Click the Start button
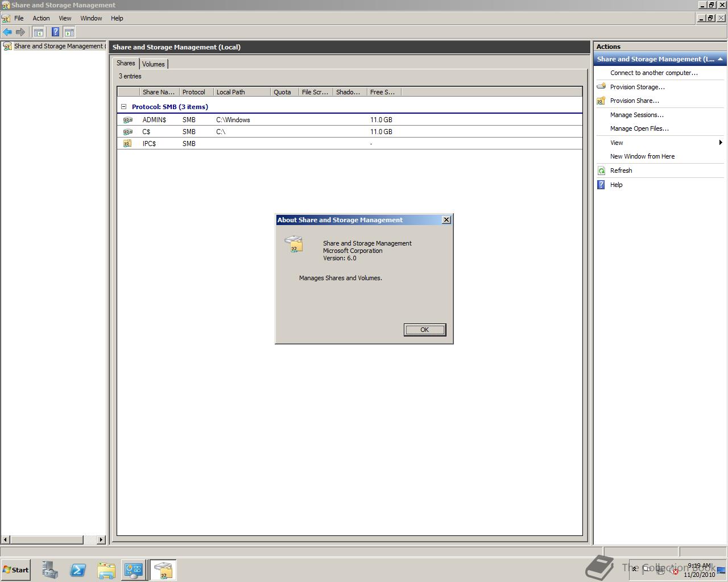Viewport: 728px width, 582px height. [x=16, y=570]
